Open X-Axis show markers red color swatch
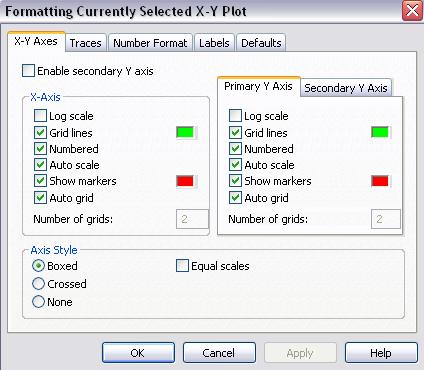The width and height of the screenshot is (424, 370). (186, 181)
